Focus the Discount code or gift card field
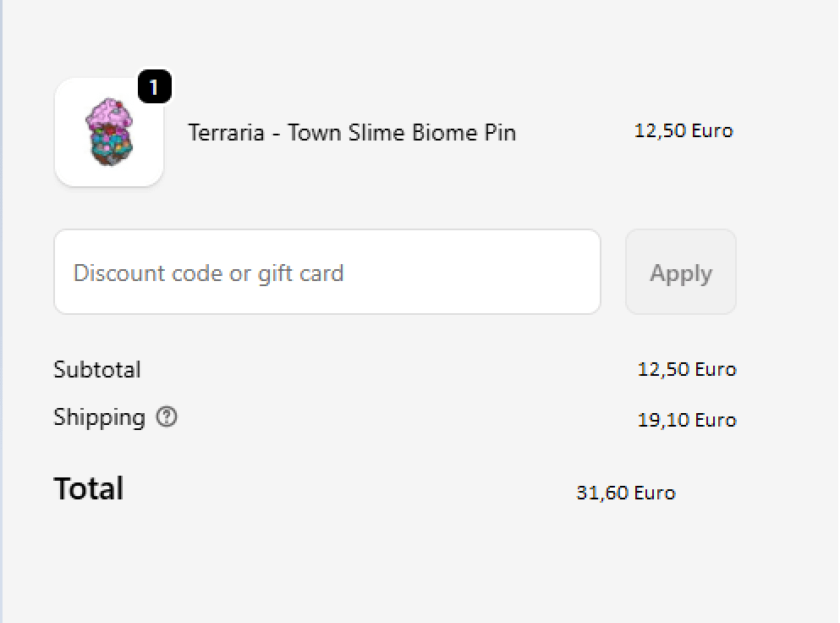The height and width of the screenshot is (623, 840). [x=327, y=273]
